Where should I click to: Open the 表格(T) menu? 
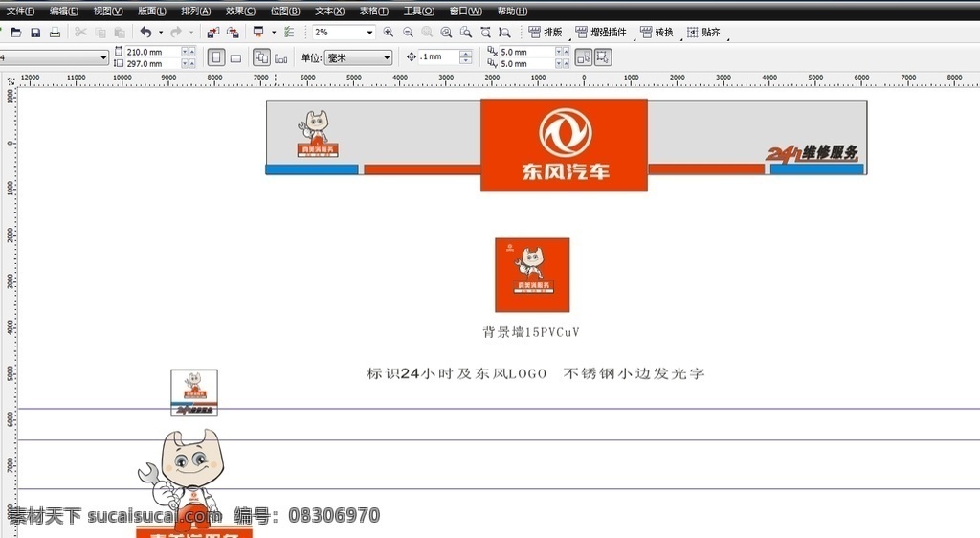click(x=374, y=11)
